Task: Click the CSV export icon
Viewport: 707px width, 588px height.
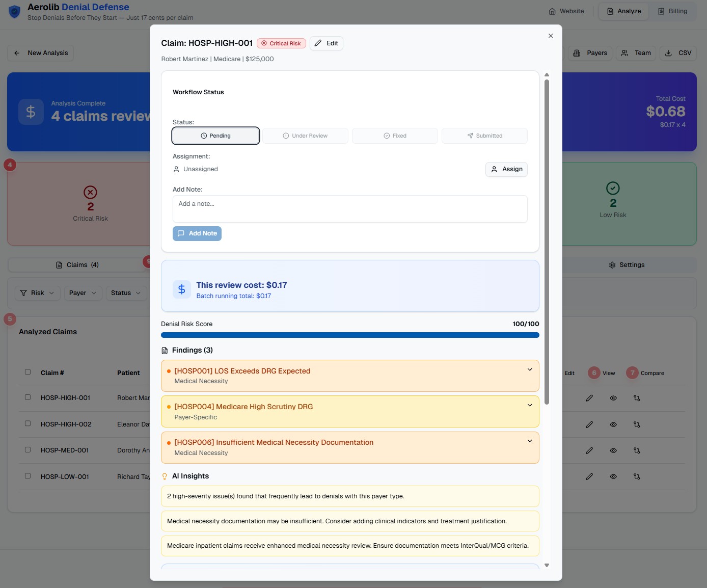Action: [668, 52]
